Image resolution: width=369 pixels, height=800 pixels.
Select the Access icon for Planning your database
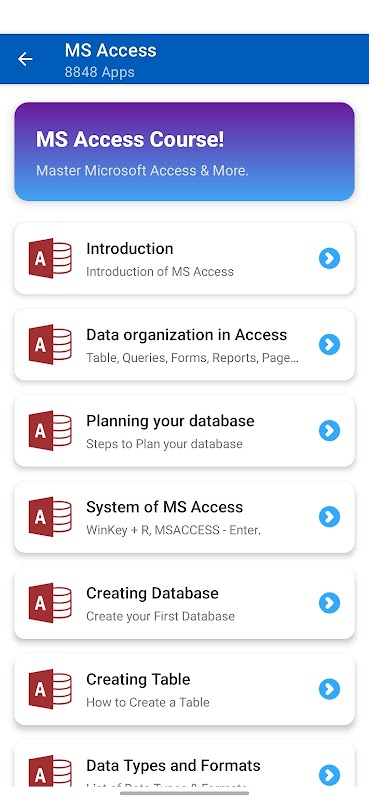point(50,431)
